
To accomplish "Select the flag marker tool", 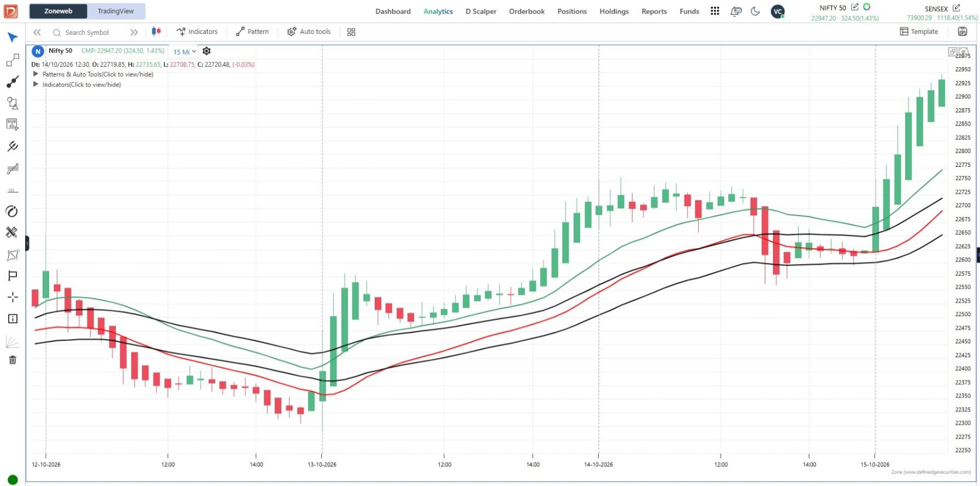I will point(13,276).
